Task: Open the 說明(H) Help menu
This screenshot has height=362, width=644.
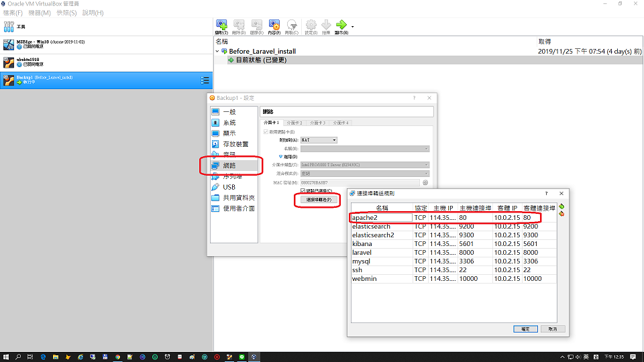Action: pyautogui.click(x=93, y=13)
